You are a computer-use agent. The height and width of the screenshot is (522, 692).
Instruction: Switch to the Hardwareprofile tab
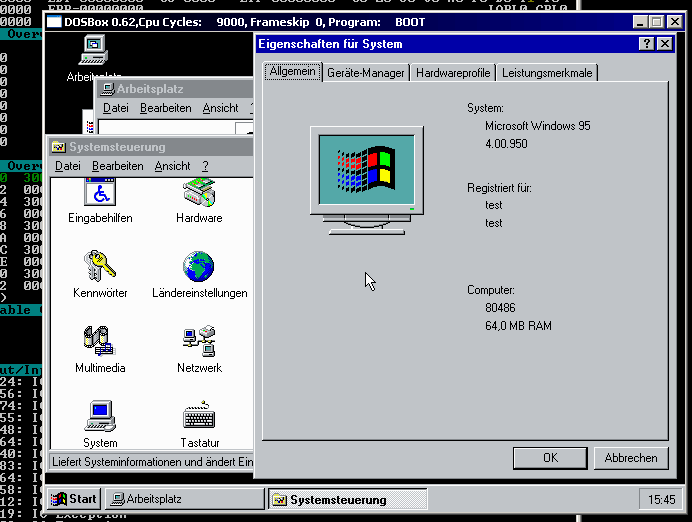453,73
